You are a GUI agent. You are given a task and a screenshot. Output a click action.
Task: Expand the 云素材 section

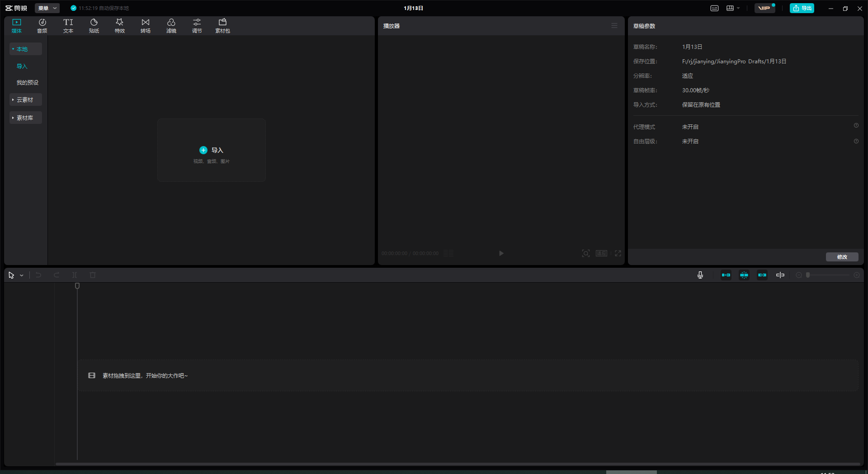point(26,100)
